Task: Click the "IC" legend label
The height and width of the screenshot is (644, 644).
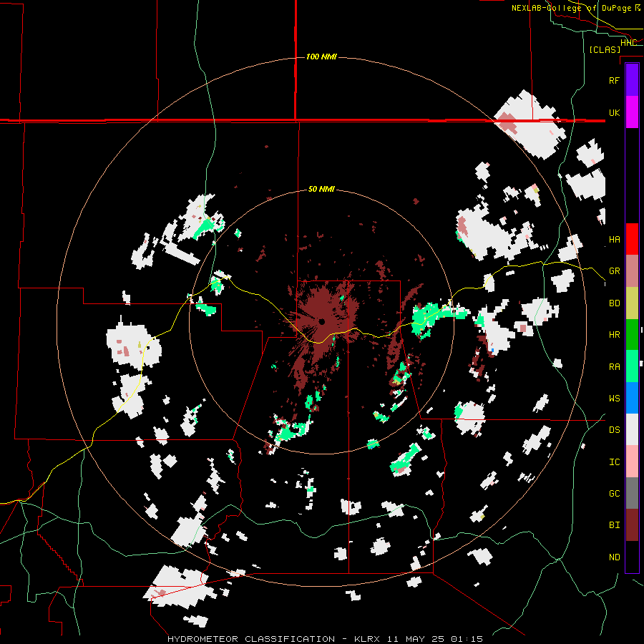Action: click(x=614, y=462)
